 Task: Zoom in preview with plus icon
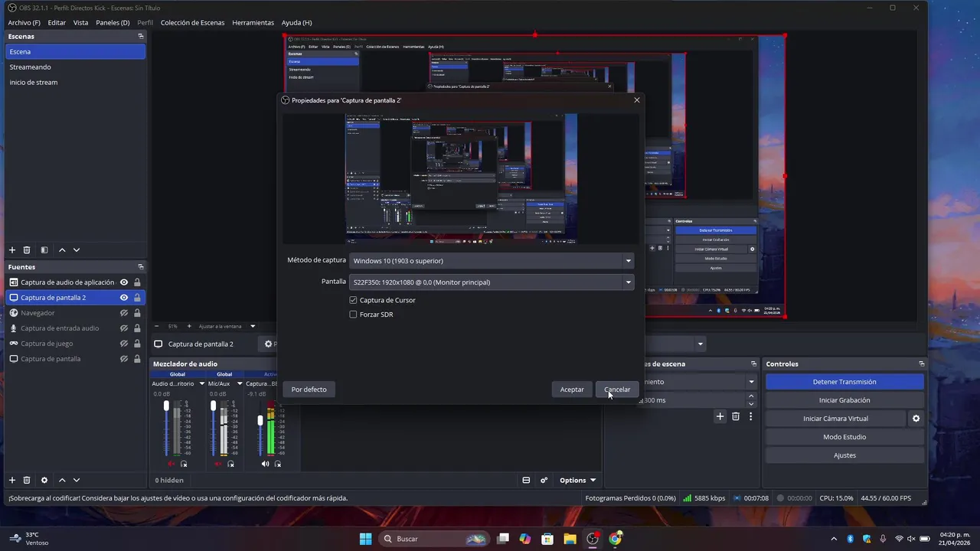tap(189, 326)
